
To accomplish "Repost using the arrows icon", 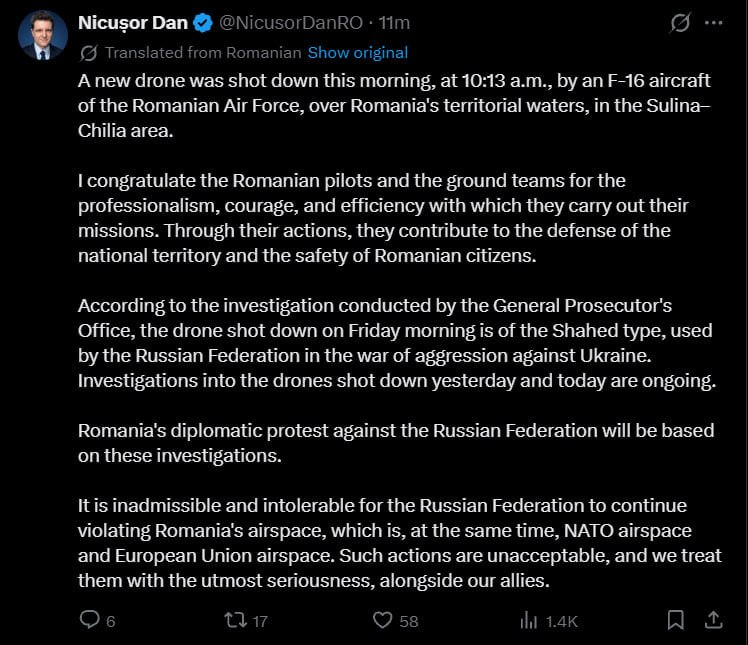I will [x=236, y=620].
